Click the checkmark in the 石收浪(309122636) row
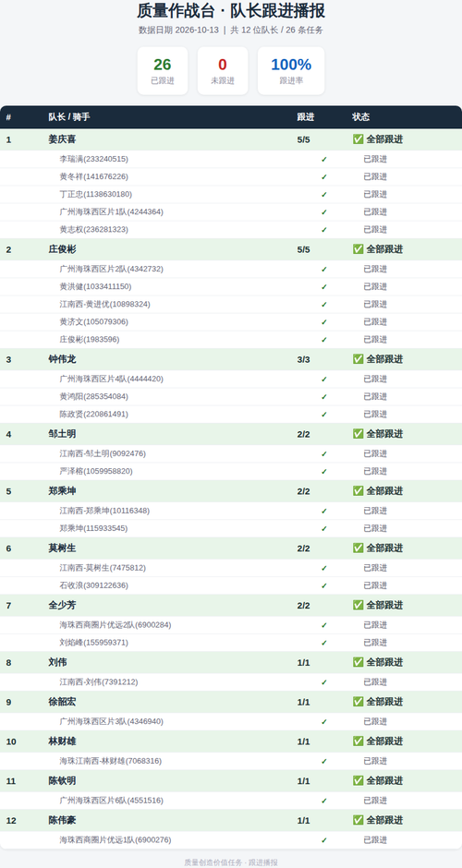Viewport: 462px width, 868px height. click(324, 585)
